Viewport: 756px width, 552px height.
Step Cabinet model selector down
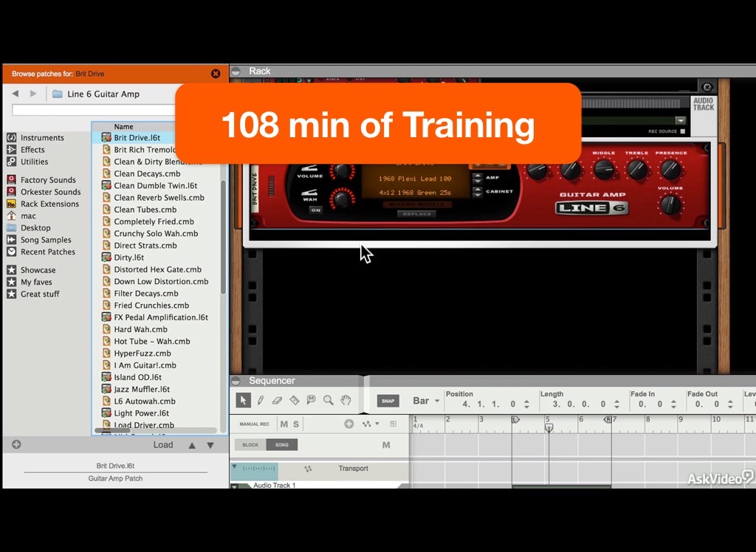coord(478,194)
